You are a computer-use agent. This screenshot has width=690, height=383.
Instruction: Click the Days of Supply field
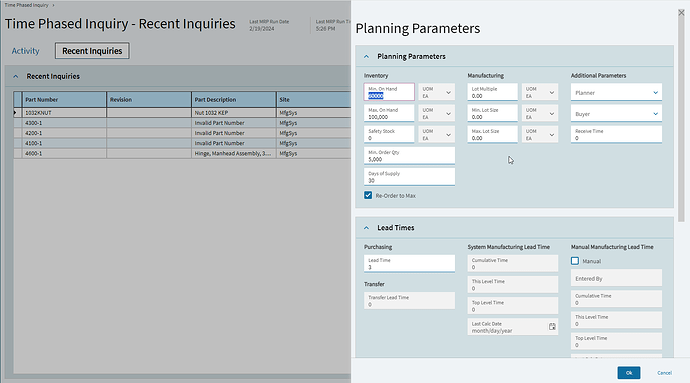(x=409, y=177)
